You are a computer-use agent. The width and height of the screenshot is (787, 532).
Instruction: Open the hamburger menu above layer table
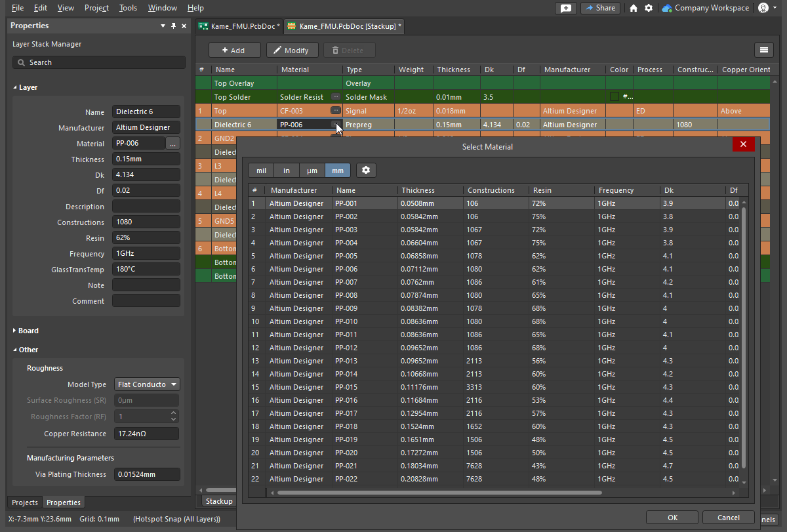tap(763, 50)
